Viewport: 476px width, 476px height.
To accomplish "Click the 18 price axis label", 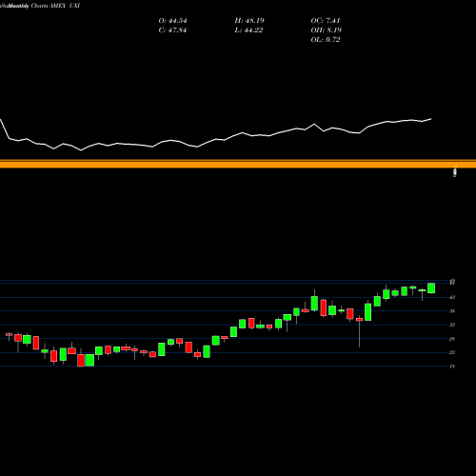I will click(x=452, y=367).
